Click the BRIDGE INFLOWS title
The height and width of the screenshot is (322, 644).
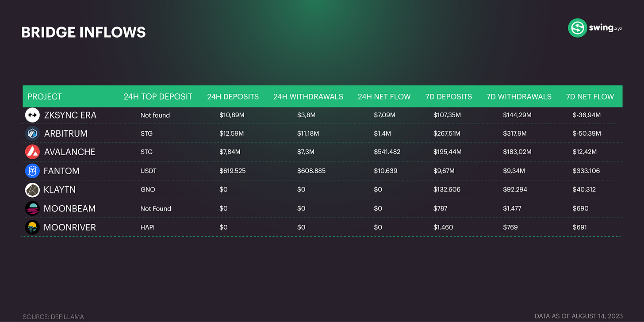[x=84, y=32]
